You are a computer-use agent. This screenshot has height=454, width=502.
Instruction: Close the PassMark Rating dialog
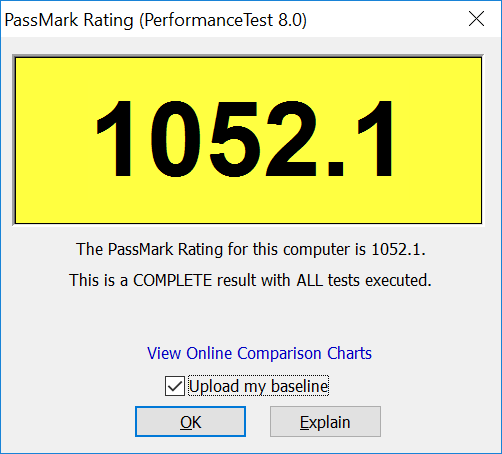[x=476, y=19]
